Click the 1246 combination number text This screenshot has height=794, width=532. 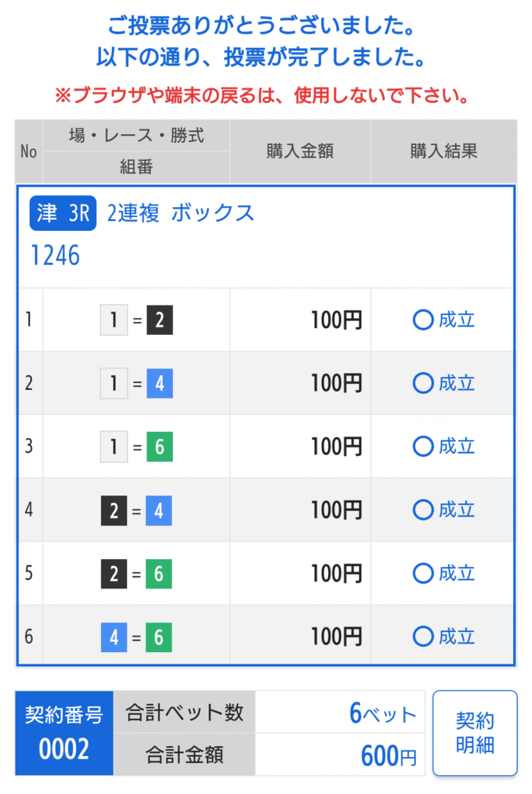(55, 255)
